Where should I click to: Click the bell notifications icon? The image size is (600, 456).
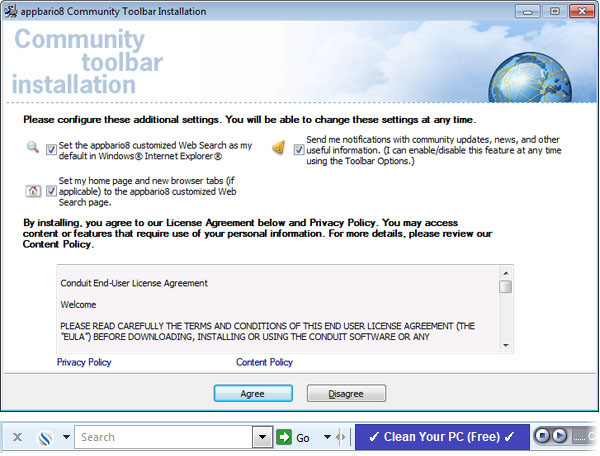279,147
